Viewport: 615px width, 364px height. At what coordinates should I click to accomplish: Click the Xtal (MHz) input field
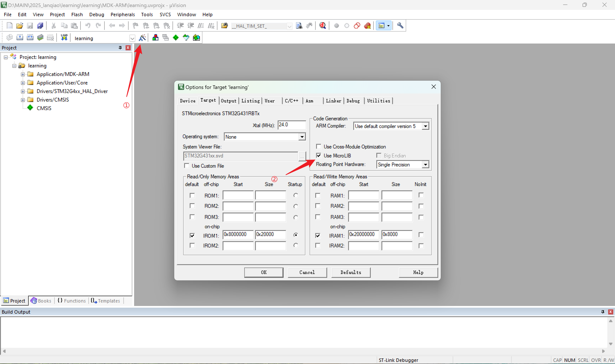click(291, 125)
